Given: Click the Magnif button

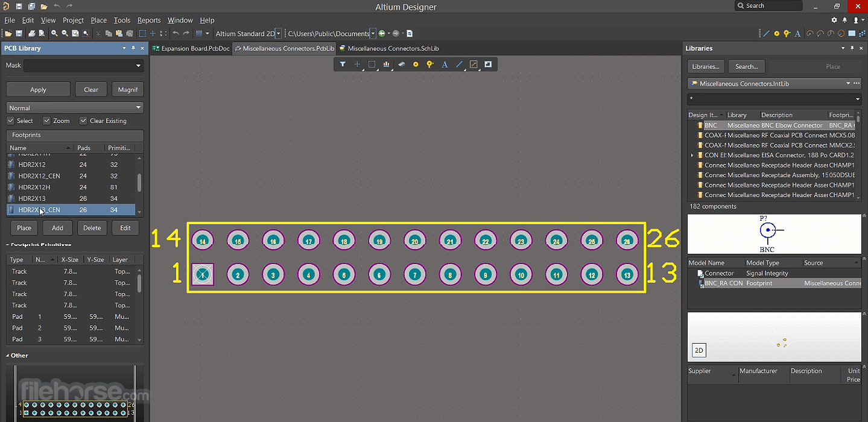Looking at the screenshot, I should point(128,89).
